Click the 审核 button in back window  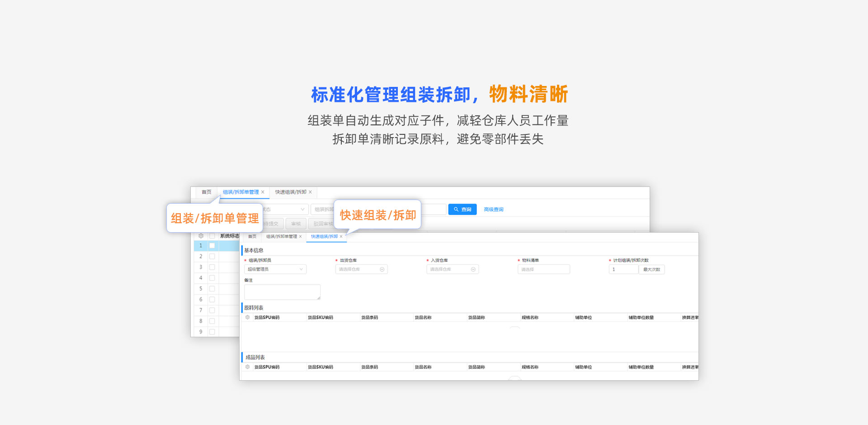[296, 224]
